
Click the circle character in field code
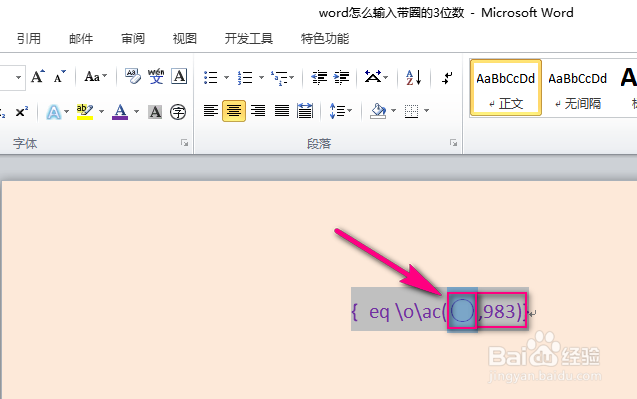(462, 311)
